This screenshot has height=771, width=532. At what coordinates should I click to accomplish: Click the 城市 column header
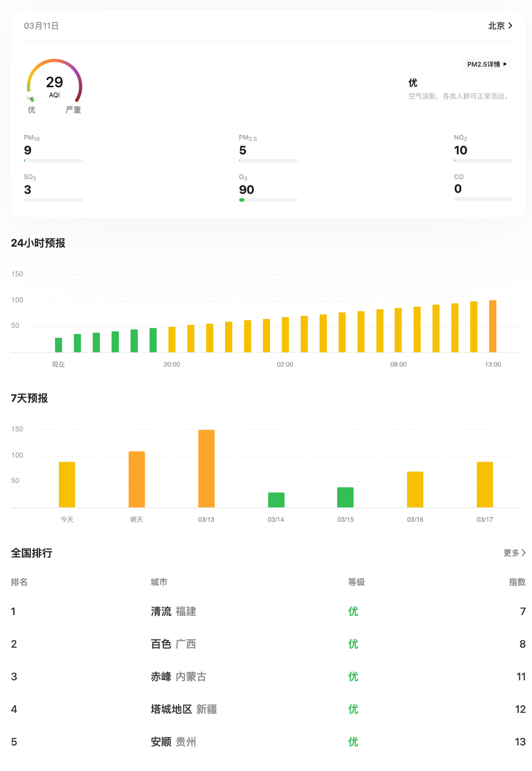coord(159,582)
